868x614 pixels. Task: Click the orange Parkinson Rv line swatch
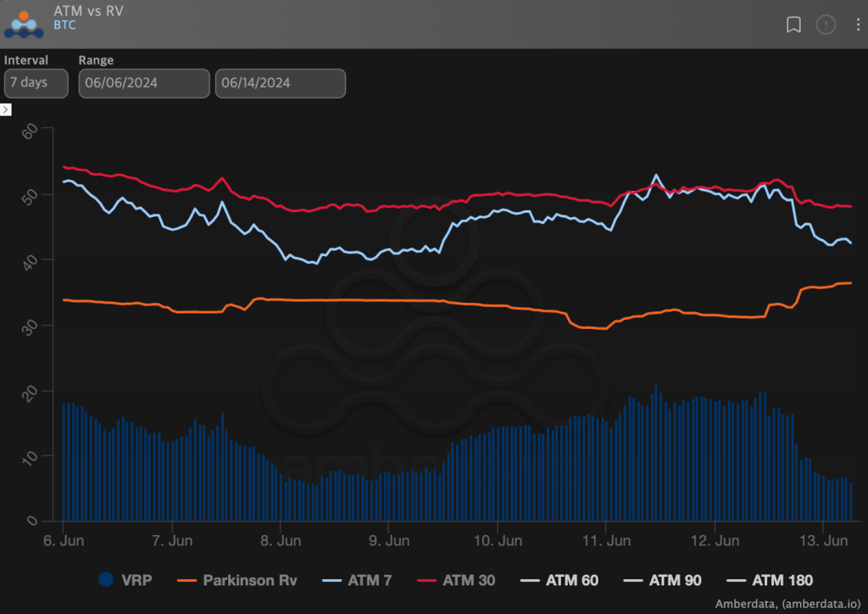tap(187, 580)
